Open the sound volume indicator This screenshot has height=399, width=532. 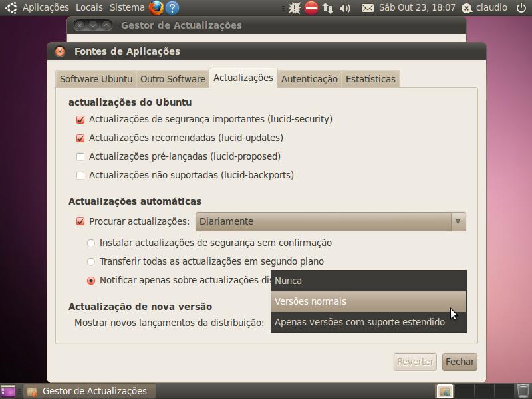[x=344, y=8]
